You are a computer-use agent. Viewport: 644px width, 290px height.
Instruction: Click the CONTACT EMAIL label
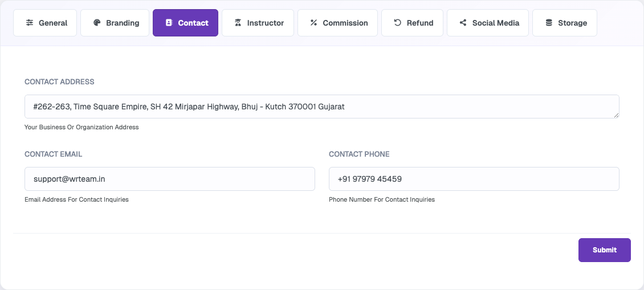(x=54, y=154)
